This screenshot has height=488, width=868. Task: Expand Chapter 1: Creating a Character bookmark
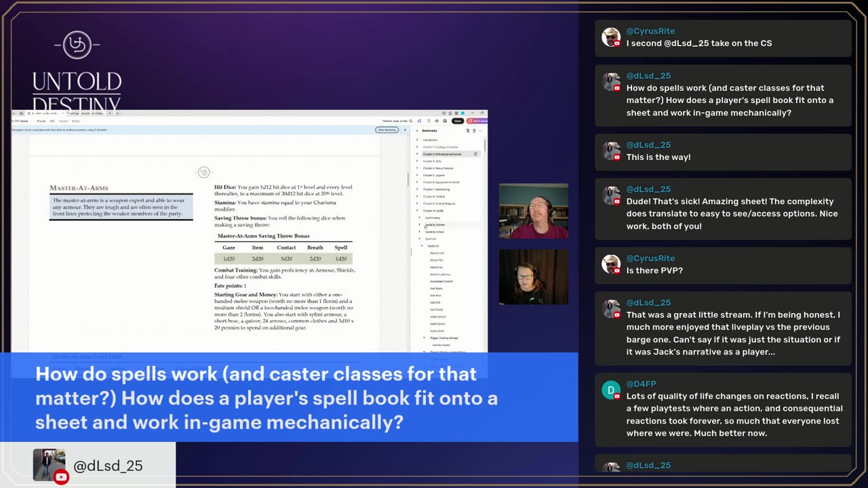tap(417, 147)
